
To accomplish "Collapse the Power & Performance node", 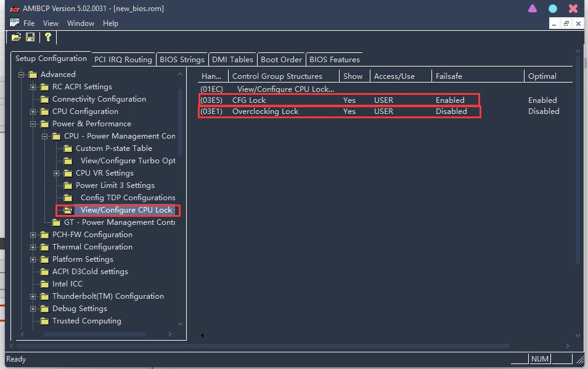I will (x=33, y=124).
